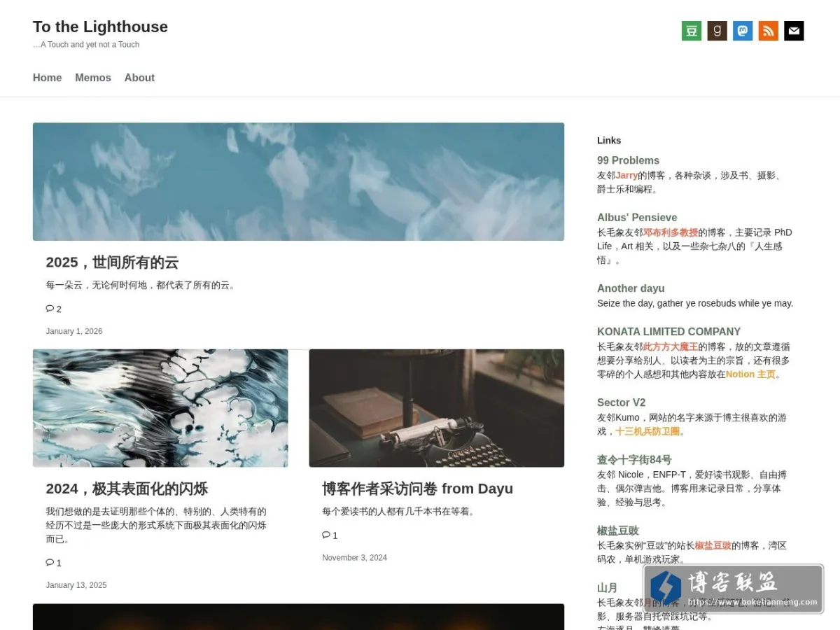
Task: Click the date January 1, 2026
Action: tap(74, 331)
